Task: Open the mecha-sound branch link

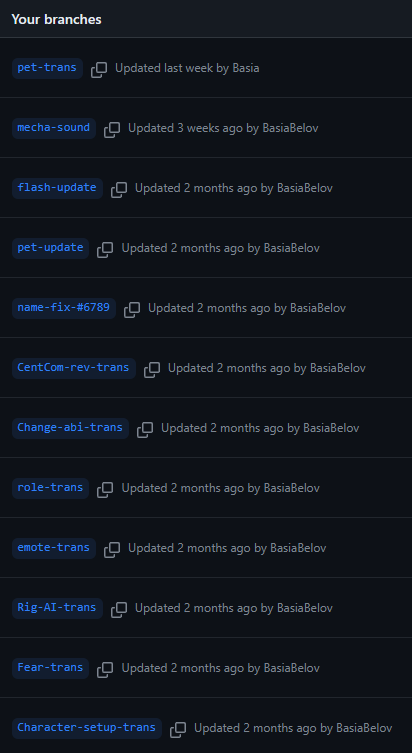Action: 54,128
